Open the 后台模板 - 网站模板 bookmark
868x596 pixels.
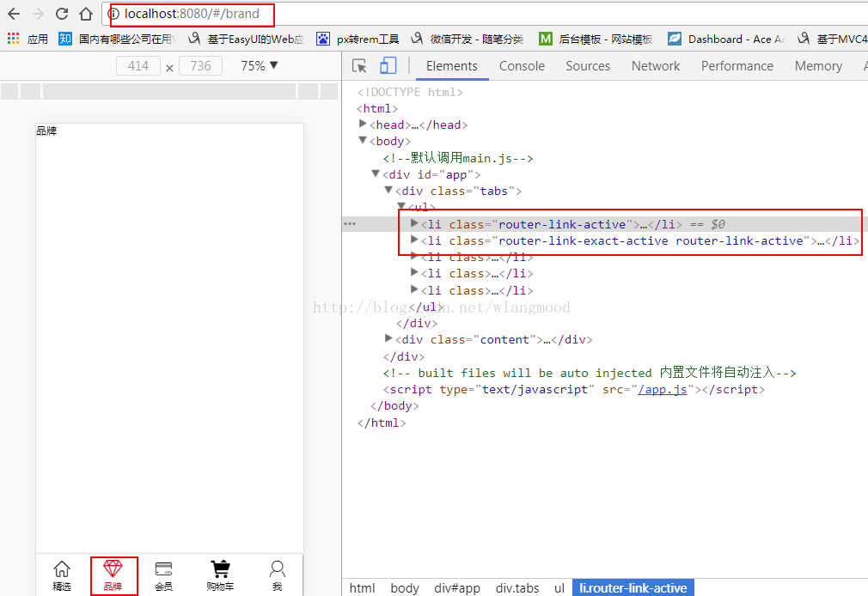click(x=596, y=39)
